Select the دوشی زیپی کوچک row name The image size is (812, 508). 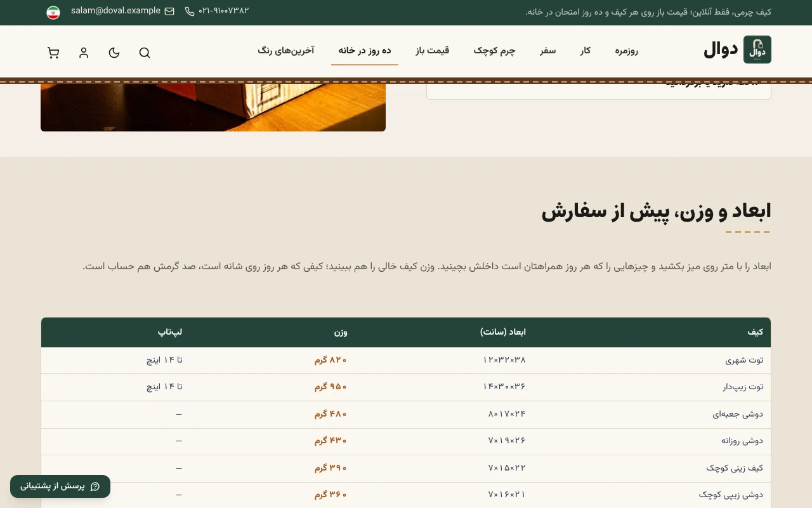(731, 495)
